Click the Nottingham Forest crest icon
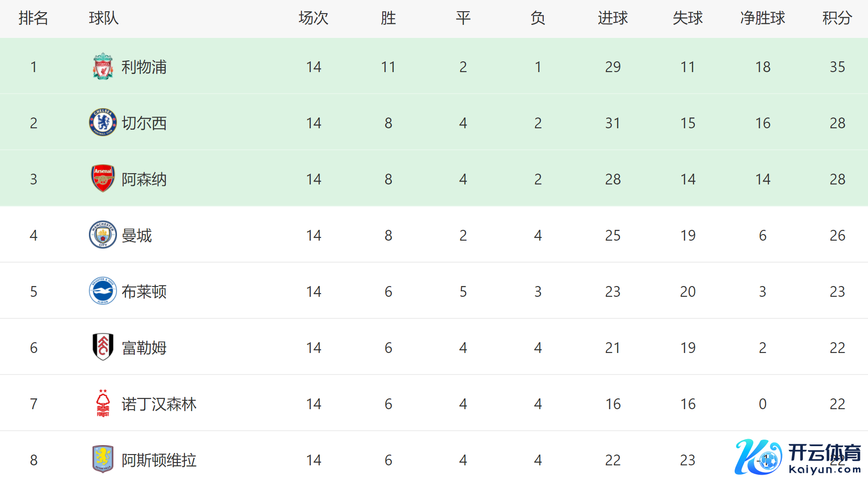 click(x=102, y=403)
